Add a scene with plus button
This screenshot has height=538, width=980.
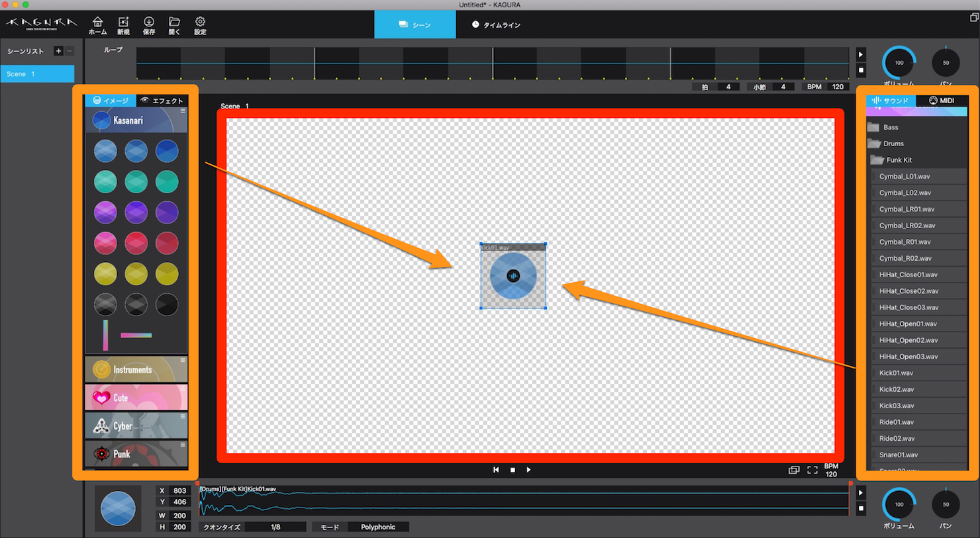point(58,51)
